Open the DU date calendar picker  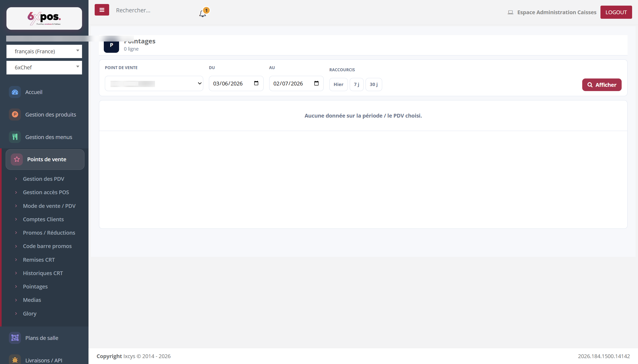pyautogui.click(x=256, y=83)
